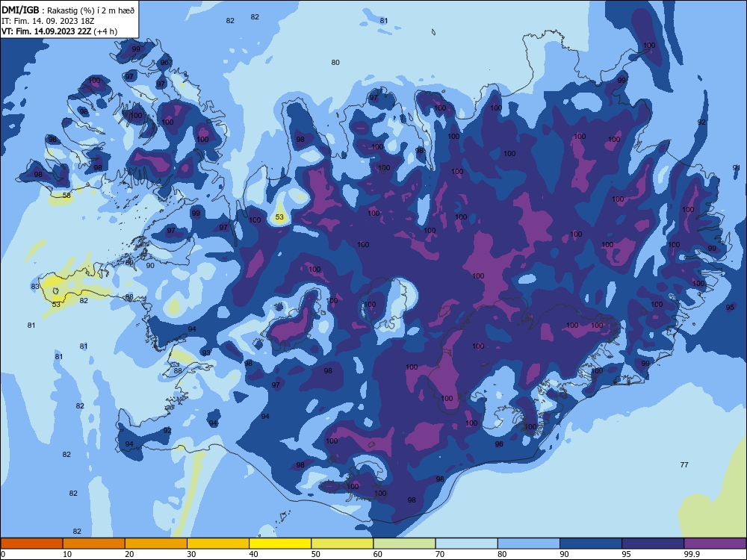Viewport: 747px width, 560px height.
Task: Click the map value '91' at the eastern edge
Action: (x=737, y=167)
